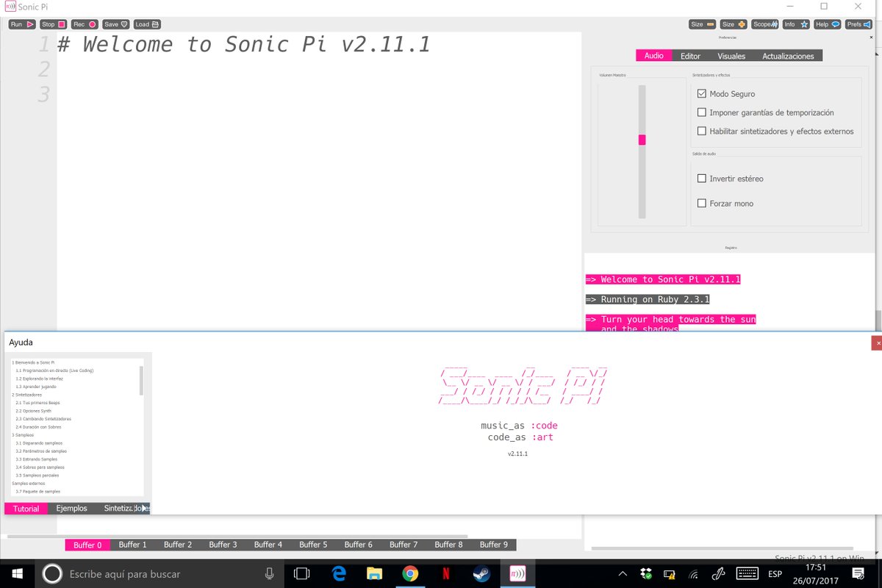
Task: Open Netflix from taskbar
Action: [x=446, y=573]
